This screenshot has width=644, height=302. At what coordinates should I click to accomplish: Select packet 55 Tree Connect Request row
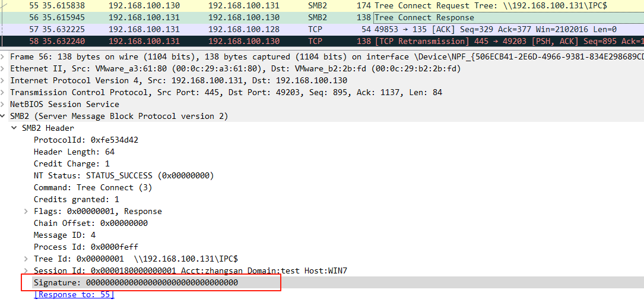point(321,5)
